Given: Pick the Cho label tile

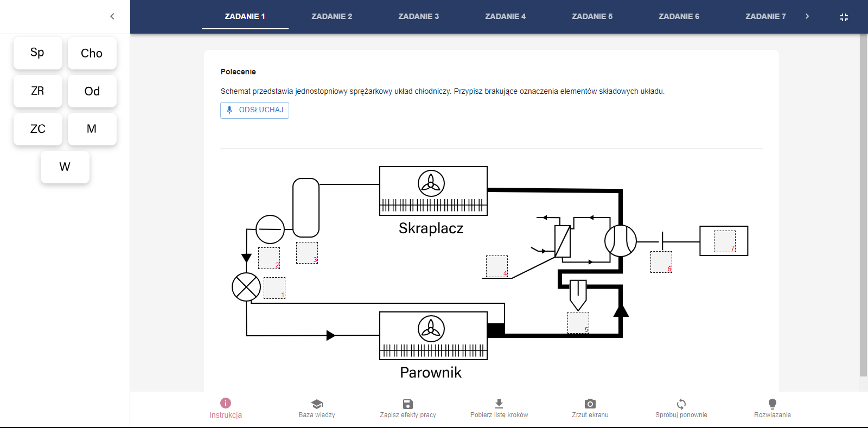Looking at the screenshot, I should click(92, 53).
